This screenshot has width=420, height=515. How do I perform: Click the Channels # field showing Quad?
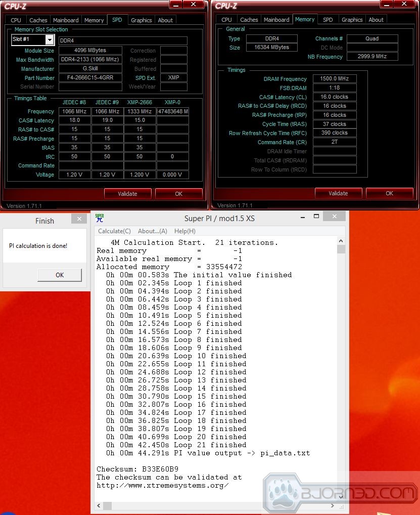pos(372,38)
